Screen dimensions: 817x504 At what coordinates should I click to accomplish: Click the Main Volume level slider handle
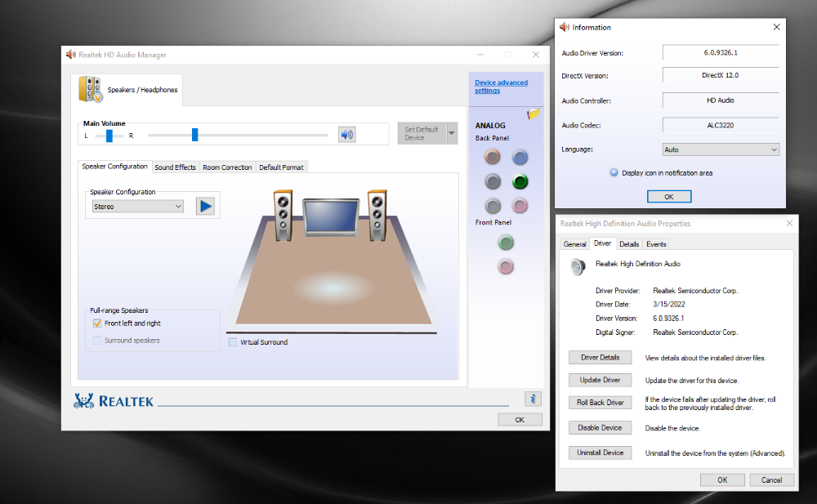click(x=194, y=135)
